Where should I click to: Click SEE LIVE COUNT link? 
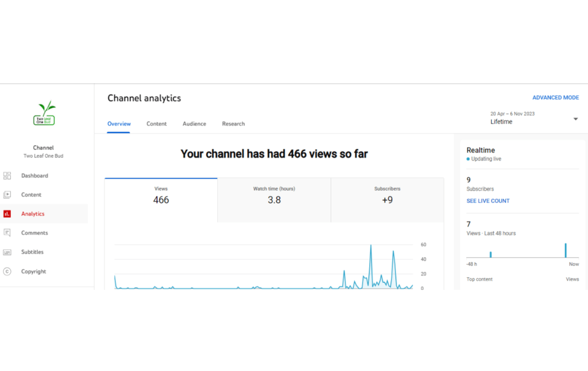(488, 201)
